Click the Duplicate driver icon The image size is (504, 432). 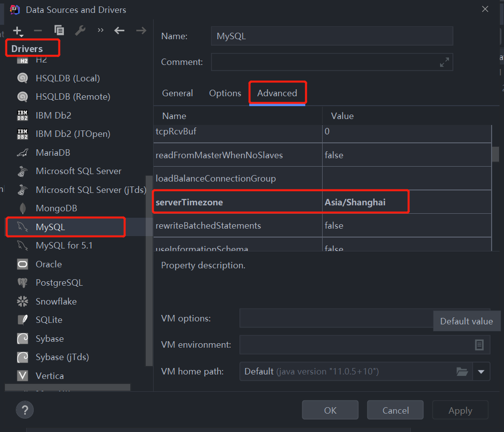coord(59,30)
